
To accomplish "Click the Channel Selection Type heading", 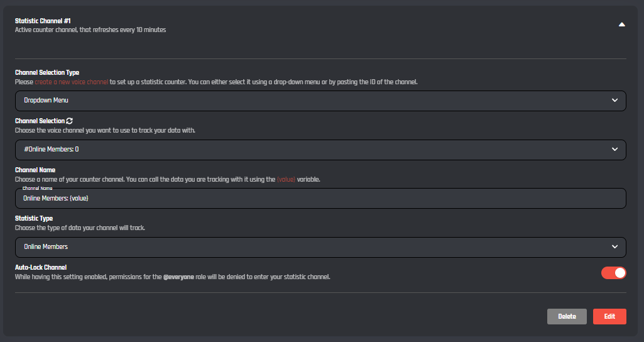I will pyautogui.click(x=47, y=72).
